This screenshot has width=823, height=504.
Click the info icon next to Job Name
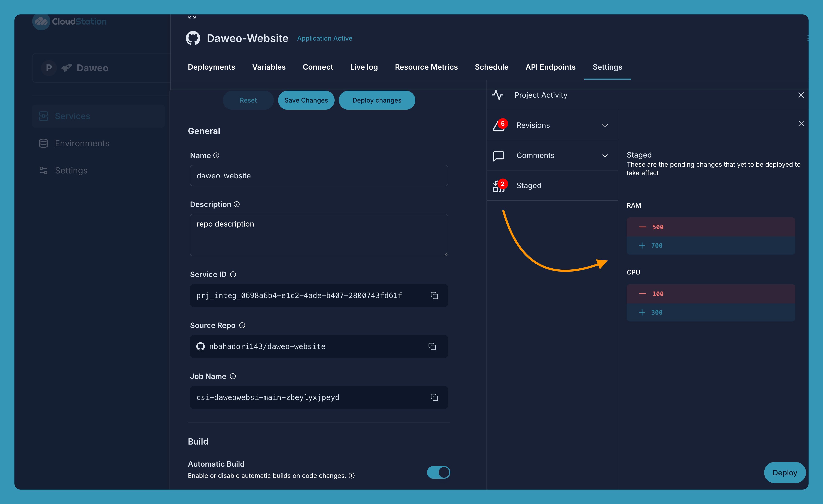coord(233,376)
